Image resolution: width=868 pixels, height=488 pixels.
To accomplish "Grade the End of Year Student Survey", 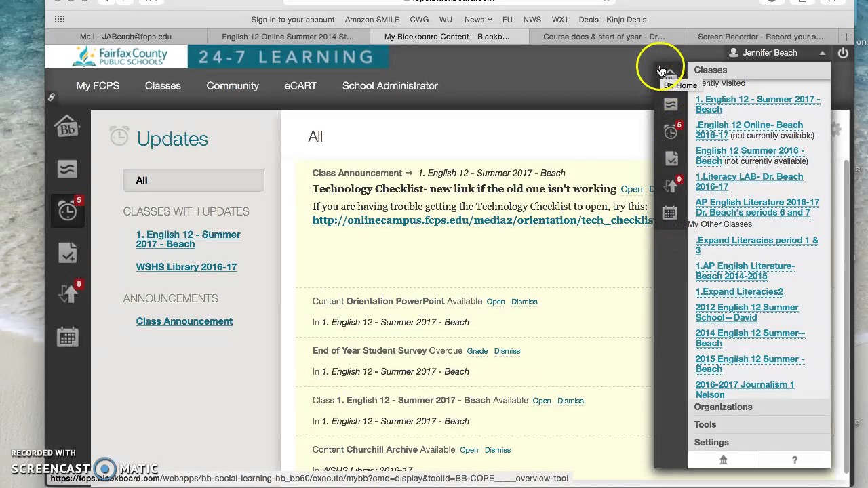I will tap(477, 351).
